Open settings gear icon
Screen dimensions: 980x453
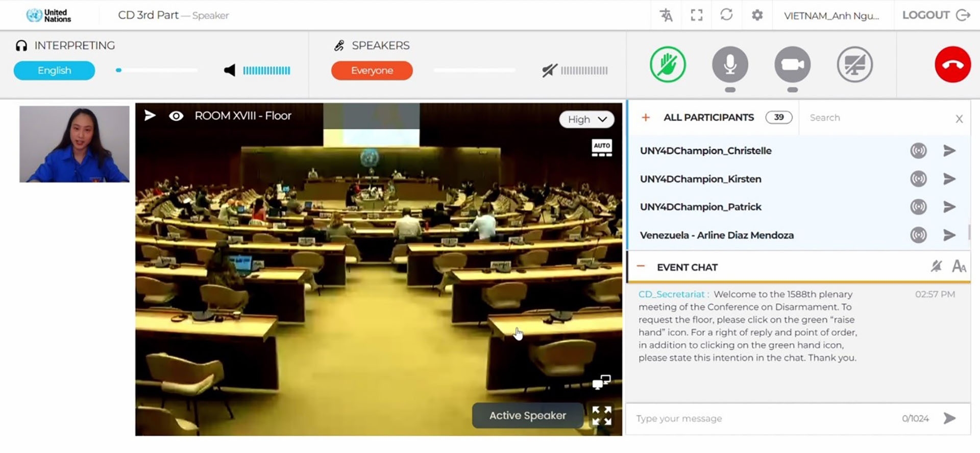click(x=757, y=15)
